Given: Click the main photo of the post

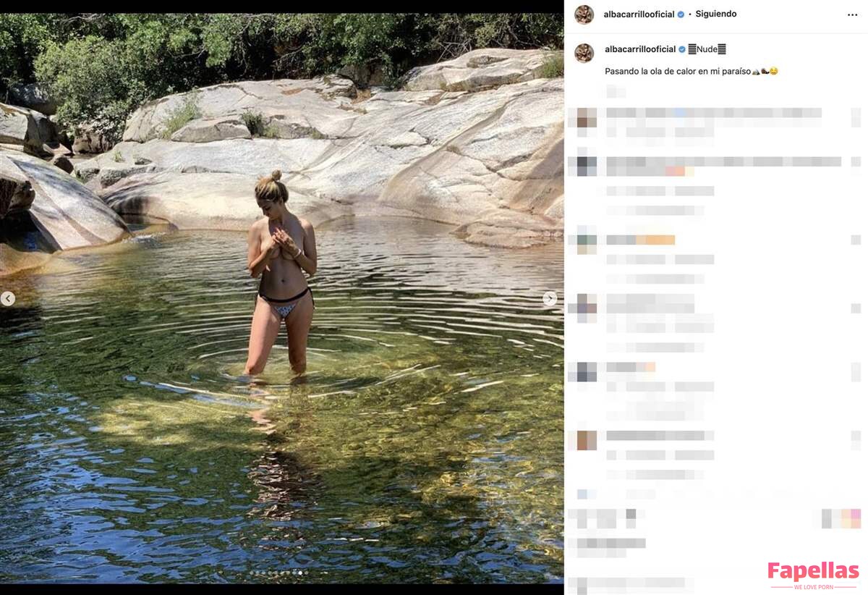Looking at the screenshot, I should point(282,298).
